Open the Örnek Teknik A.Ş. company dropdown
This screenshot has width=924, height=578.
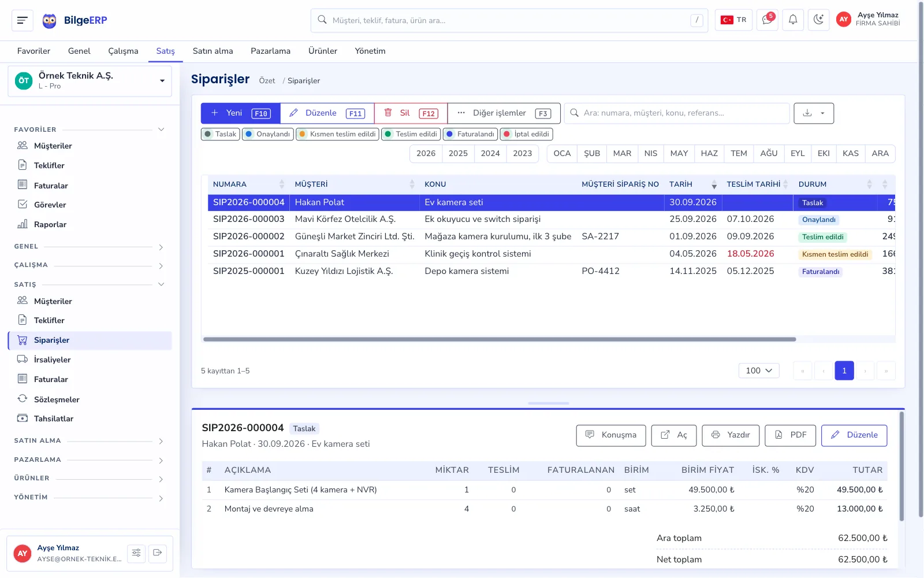pyautogui.click(x=90, y=81)
